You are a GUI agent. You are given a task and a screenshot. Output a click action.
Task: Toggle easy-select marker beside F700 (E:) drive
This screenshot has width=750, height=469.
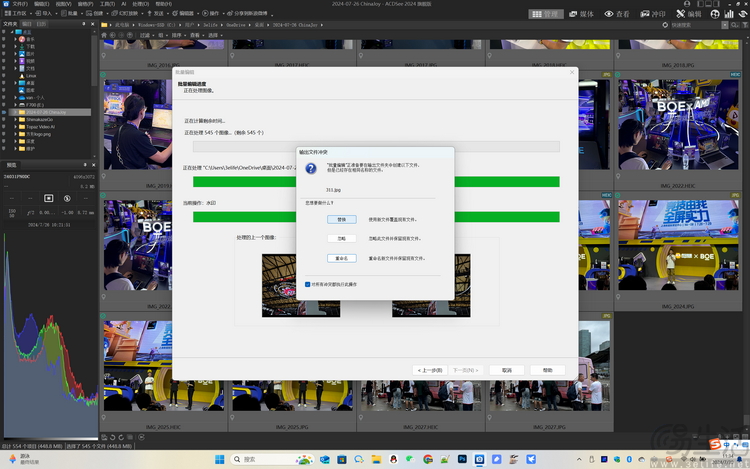(x=4, y=105)
